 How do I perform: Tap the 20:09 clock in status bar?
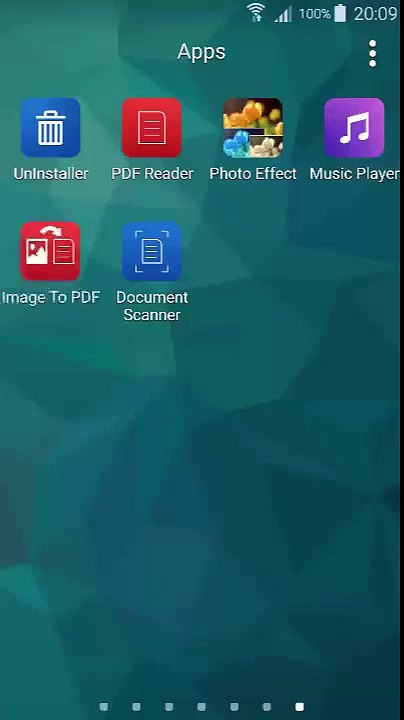point(375,14)
